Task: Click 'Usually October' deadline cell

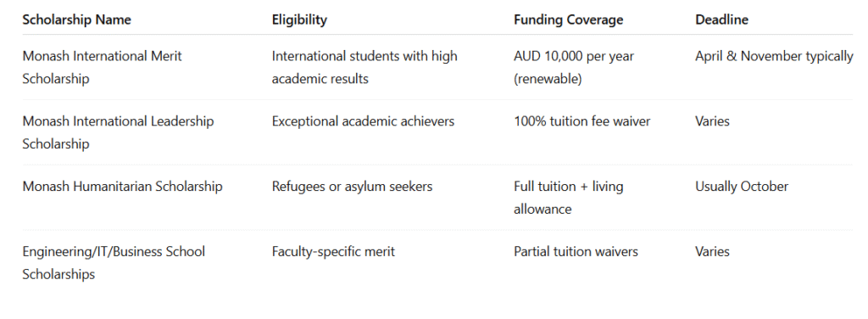Action: pos(742,187)
